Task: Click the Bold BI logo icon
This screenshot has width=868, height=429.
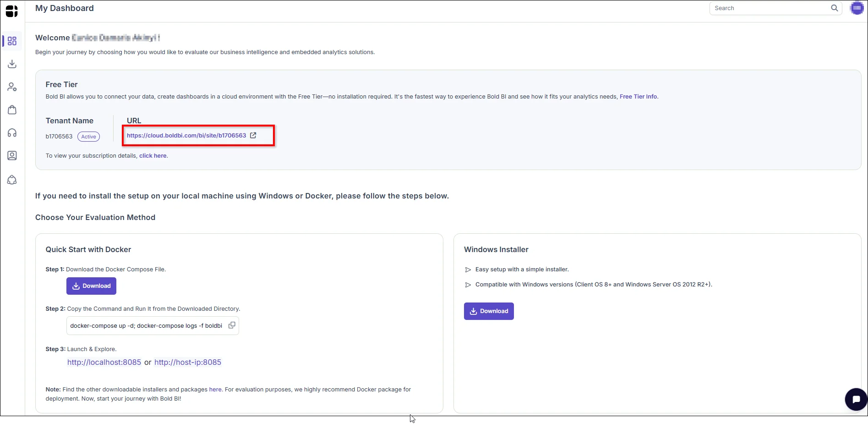Action: click(x=12, y=11)
